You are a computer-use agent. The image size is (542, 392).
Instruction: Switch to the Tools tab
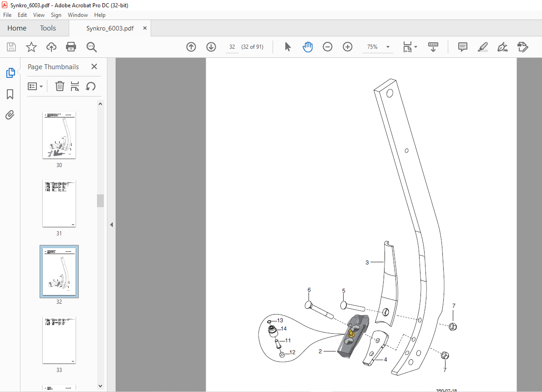point(48,28)
